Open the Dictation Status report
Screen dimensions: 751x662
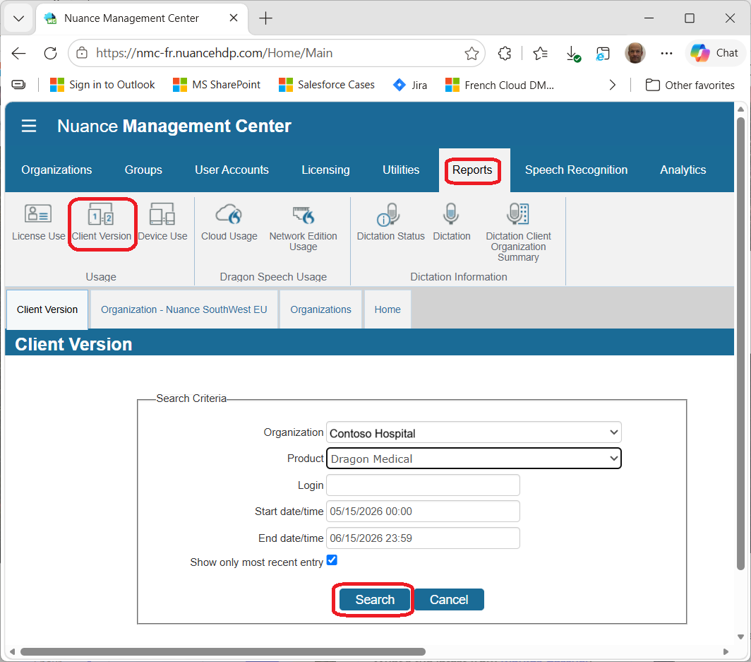(x=390, y=222)
